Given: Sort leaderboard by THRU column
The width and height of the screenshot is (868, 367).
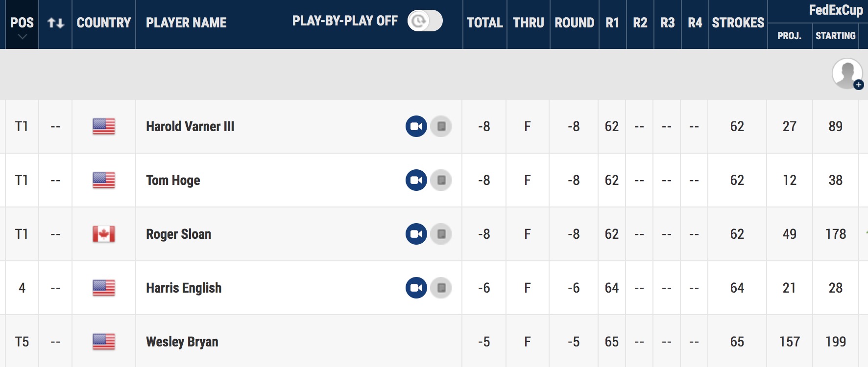Looking at the screenshot, I should click(528, 23).
